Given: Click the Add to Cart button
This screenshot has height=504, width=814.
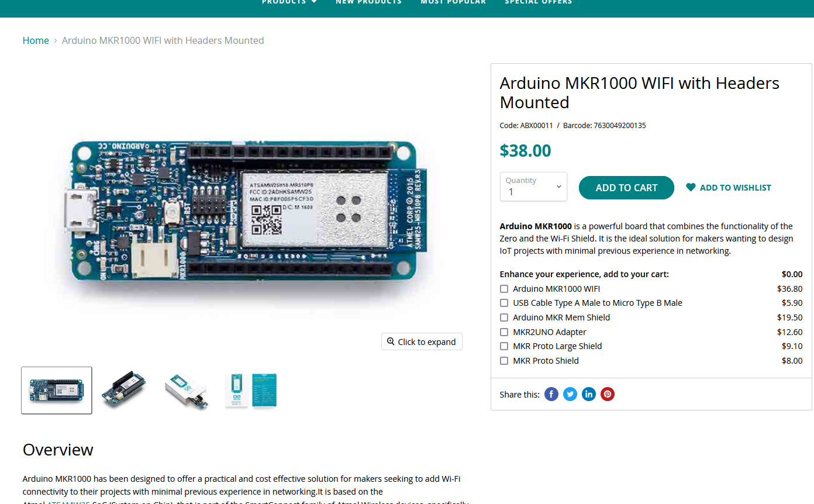Looking at the screenshot, I should click(x=626, y=188).
